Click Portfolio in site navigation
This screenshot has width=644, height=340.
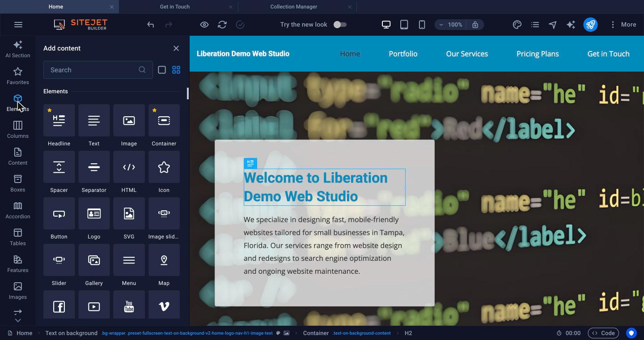(x=403, y=54)
